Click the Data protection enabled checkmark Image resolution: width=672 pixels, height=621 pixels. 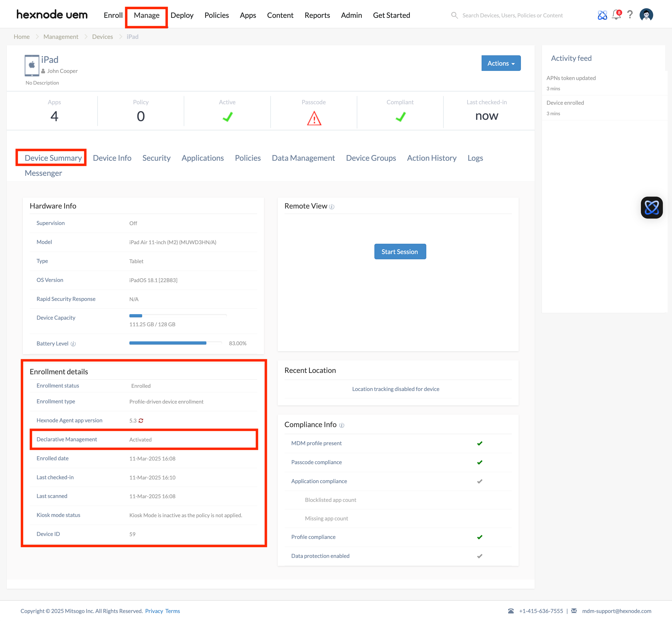[480, 556]
